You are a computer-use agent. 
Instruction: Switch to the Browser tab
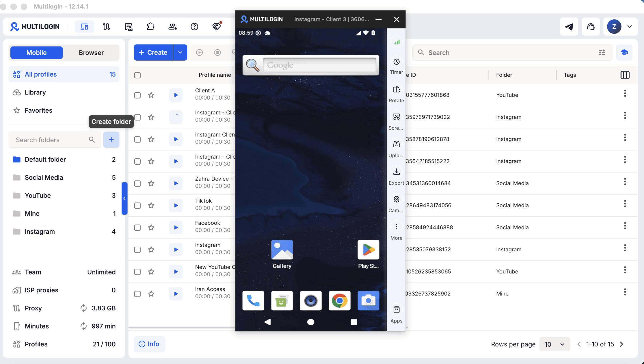tap(91, 53)
